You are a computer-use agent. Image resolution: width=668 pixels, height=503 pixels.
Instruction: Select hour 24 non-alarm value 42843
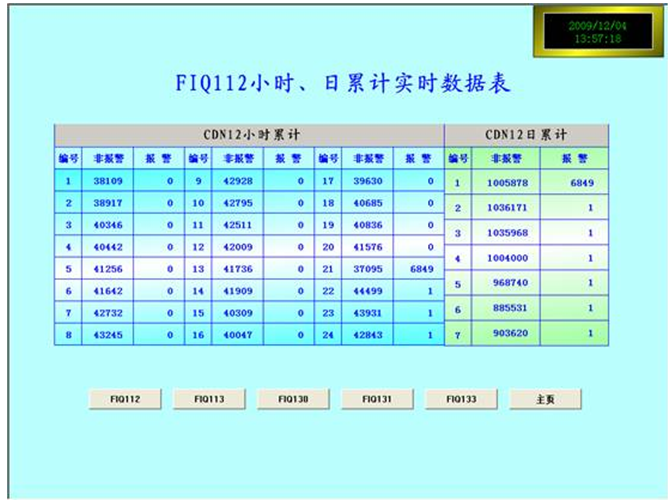[x=366, y=335]
